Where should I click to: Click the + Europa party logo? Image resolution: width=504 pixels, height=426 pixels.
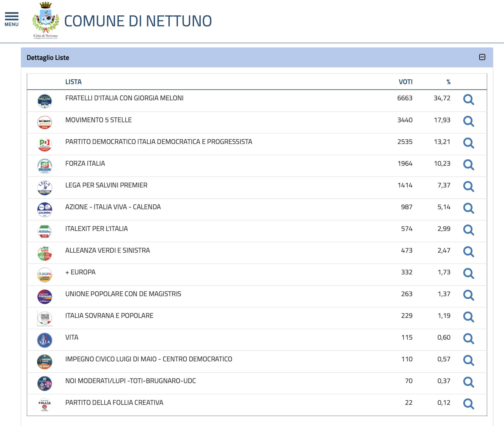pyautogui.click(x=45, y=275)
